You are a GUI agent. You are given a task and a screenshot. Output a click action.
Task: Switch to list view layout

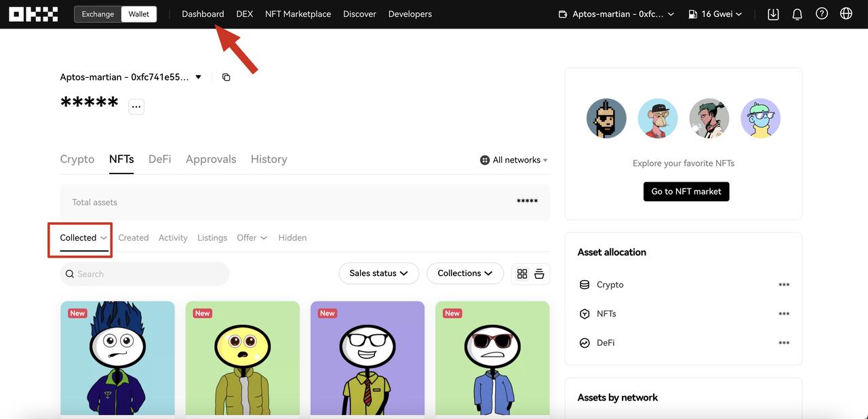(x=539, y=274)
